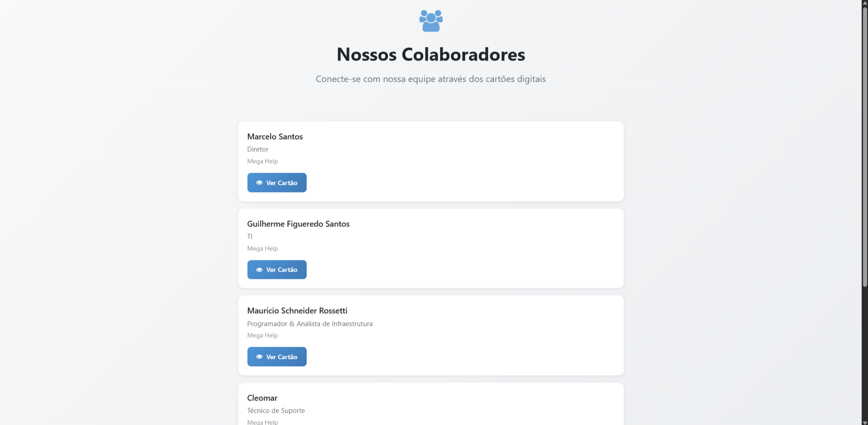
Task: View Guilherme Figueredo Santos' card
Action: pos(276,269)
